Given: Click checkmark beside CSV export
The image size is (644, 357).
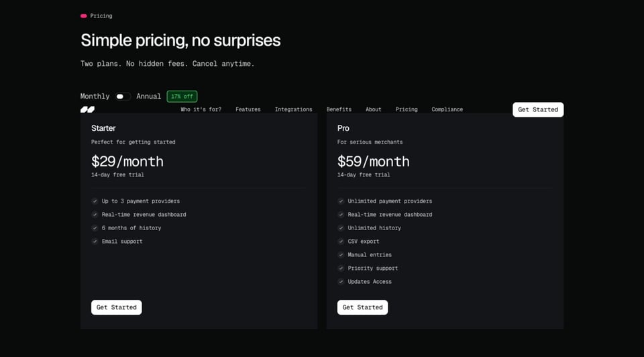Looking at the screenshot, I should (x=341, y=242).
